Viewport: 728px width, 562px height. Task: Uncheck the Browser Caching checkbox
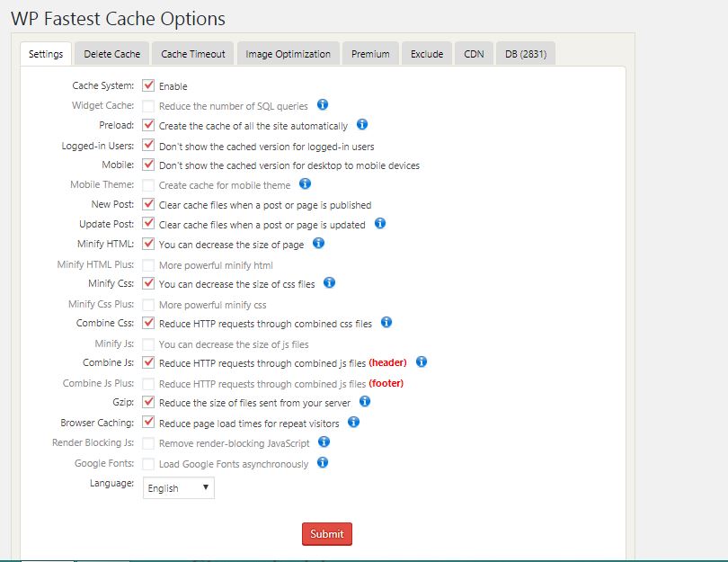[x=148, y=422]
